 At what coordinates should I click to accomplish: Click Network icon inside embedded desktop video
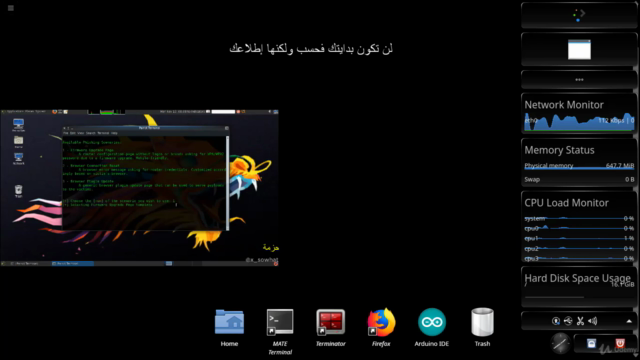tap(18, 158)
